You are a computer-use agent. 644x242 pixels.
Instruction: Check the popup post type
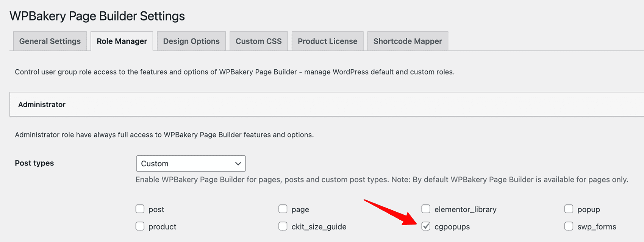[x=569, y=209]
